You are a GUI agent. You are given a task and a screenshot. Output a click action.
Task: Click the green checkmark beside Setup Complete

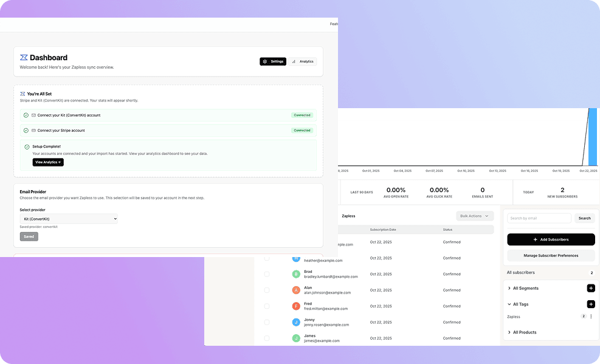coord(25,146)
